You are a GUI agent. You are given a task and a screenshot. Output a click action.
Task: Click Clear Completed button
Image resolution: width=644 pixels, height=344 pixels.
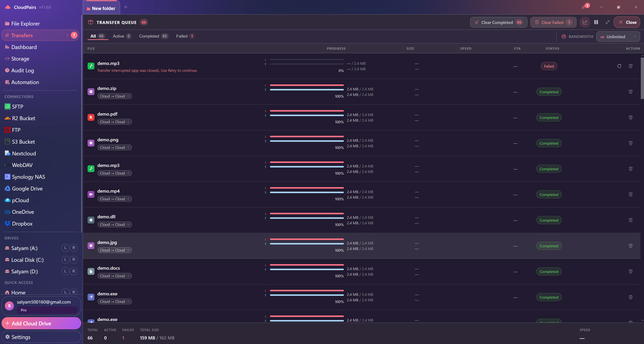pos(499,22)
